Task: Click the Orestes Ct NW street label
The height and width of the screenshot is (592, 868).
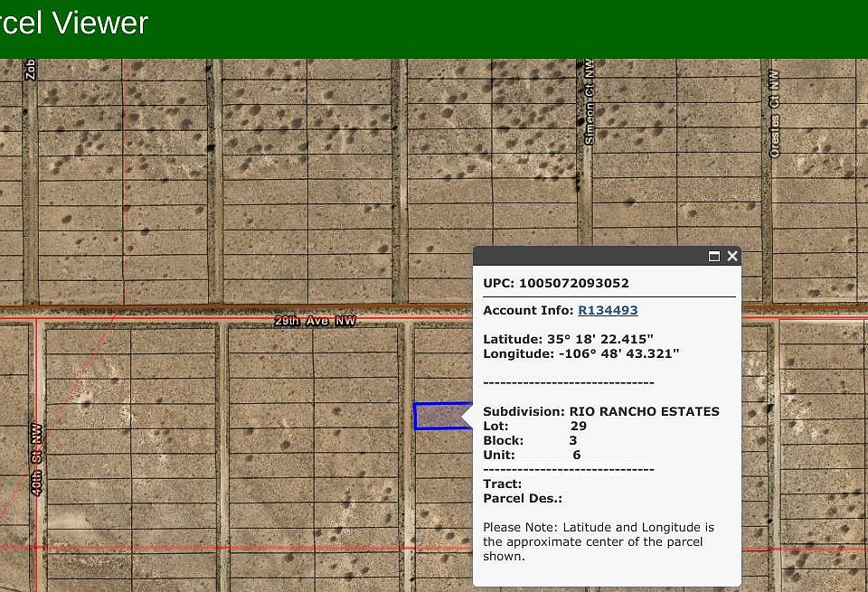Action: tap(775, 113)
